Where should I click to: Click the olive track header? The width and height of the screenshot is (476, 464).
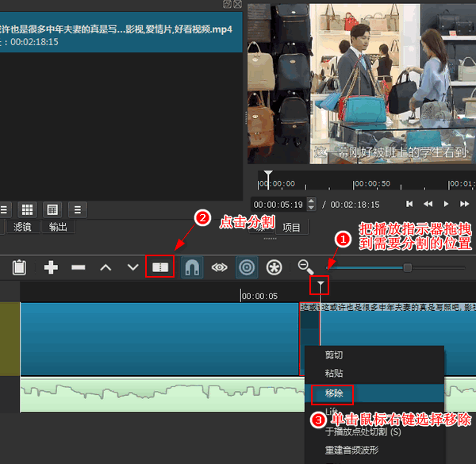10,339
